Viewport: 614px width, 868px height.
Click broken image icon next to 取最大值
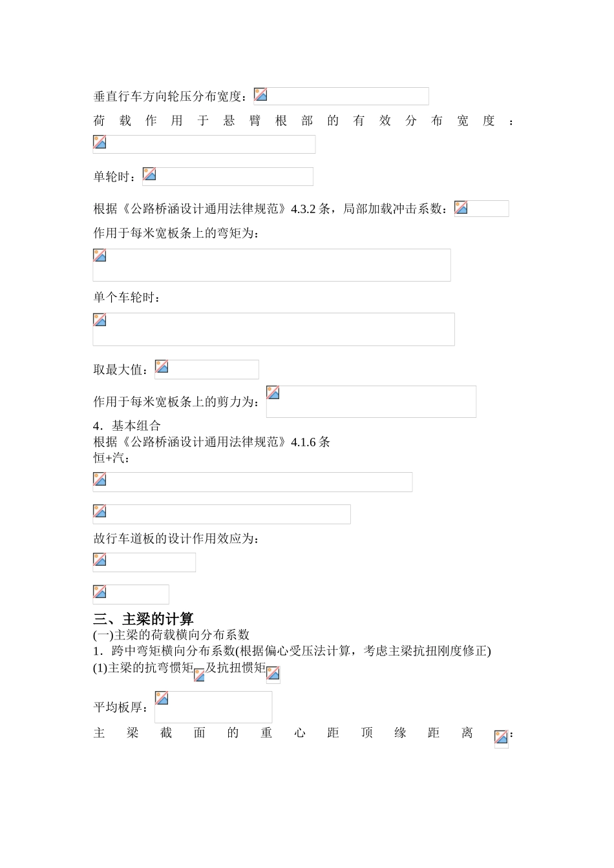pos(162,367)
